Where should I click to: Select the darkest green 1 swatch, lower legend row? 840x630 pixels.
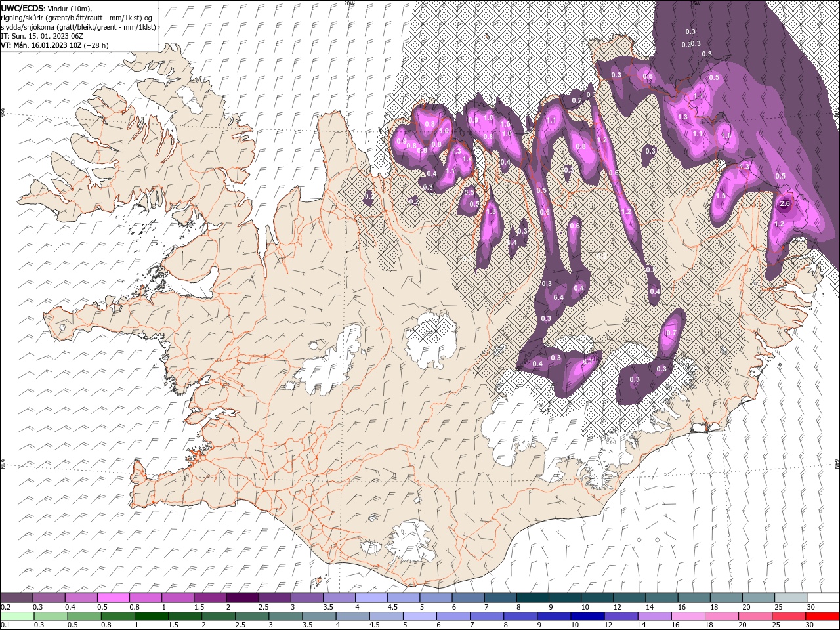pyautogui.click(x=151, y=616)
